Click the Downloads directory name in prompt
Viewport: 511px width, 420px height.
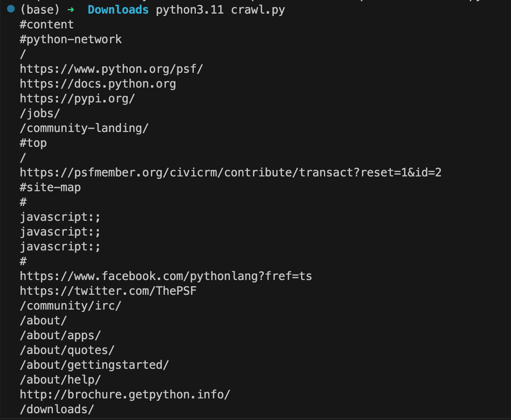[x=118, y=10]
